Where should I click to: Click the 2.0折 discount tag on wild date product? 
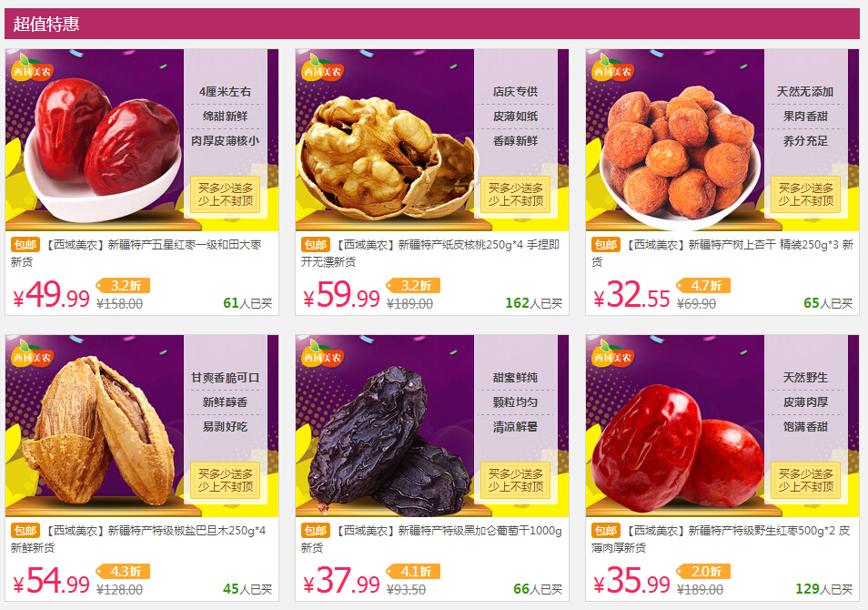703,571
